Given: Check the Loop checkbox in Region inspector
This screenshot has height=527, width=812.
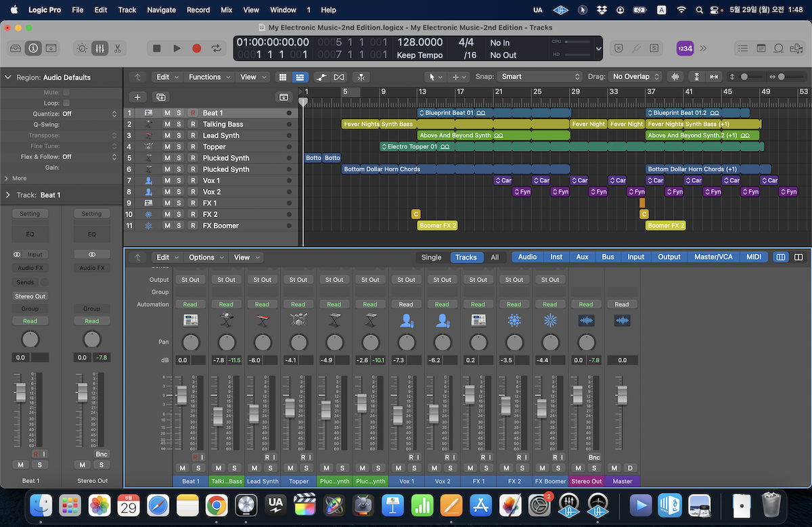Looking at the screenshot, I should [x=66, y=103].
